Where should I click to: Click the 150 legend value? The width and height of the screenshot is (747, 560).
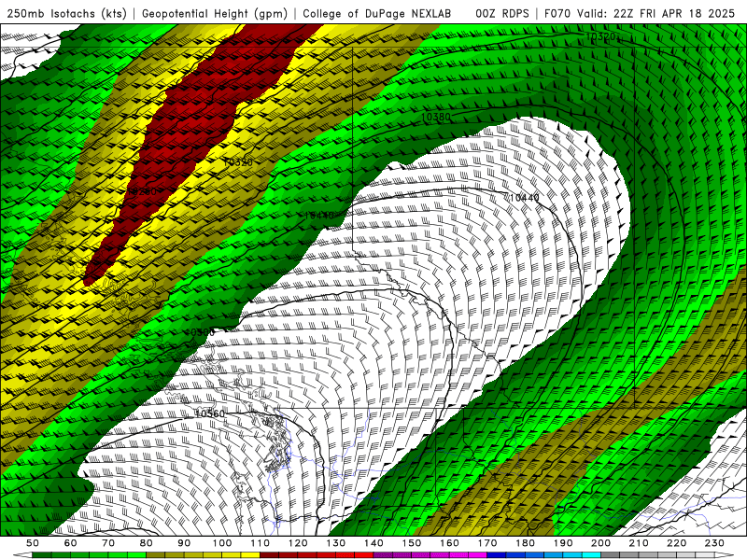[412, 543]
